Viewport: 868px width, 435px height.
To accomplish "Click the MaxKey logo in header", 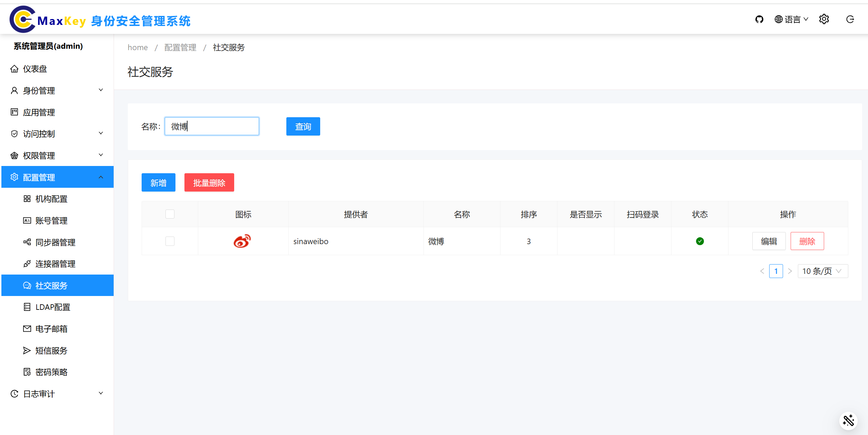I will coord(22,20).
